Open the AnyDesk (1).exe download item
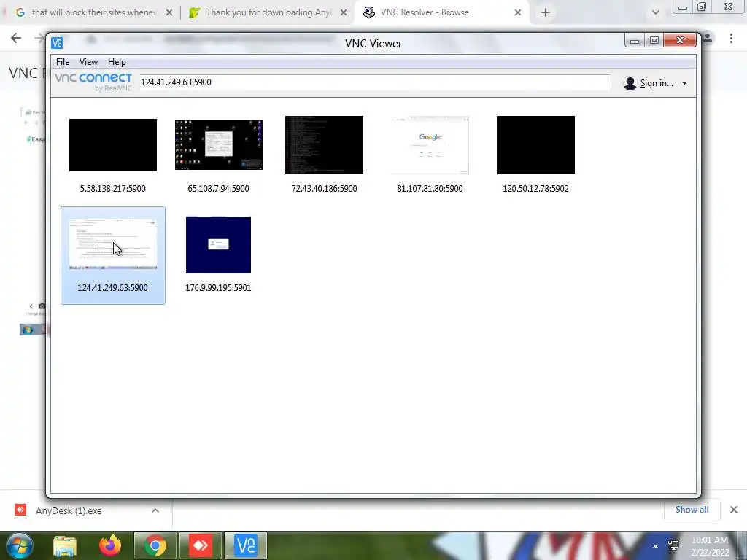Viewport: 747px width, 560px height. [69, 510]
